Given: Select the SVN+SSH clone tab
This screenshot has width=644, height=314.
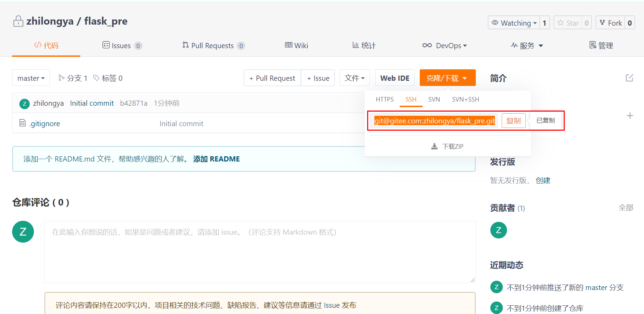Looking at the screenshot, I should pyautogui.click(x=465, y=99).
